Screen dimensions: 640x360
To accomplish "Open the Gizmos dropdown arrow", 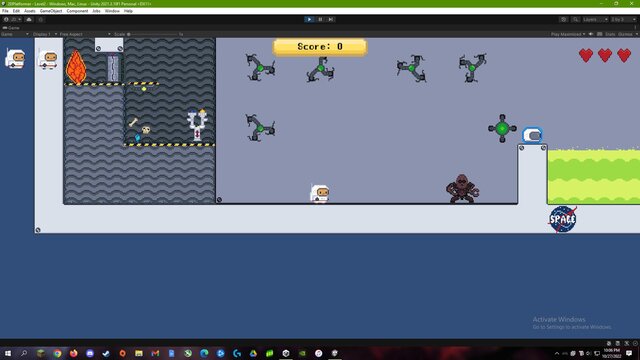I will click(x=636, y=34).
